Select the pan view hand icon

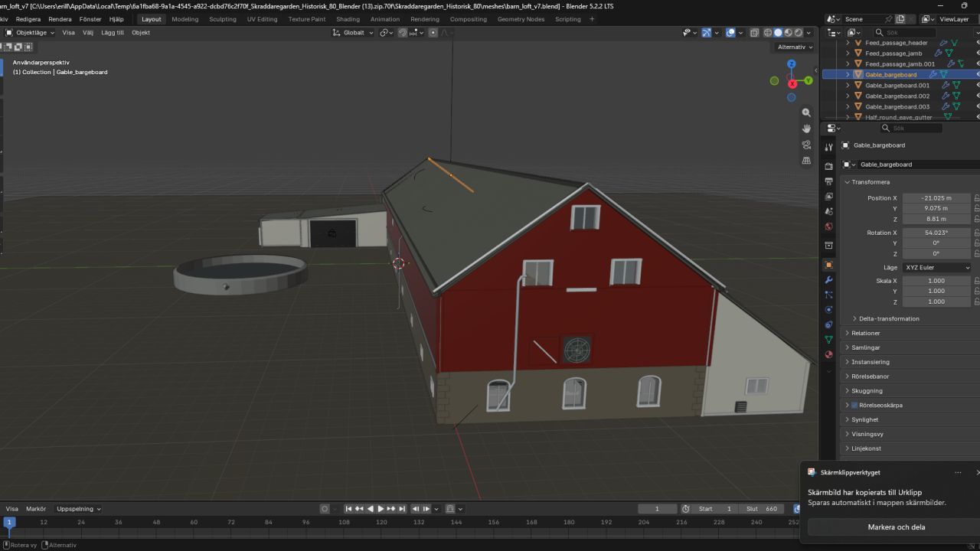[x=806, y=129]
